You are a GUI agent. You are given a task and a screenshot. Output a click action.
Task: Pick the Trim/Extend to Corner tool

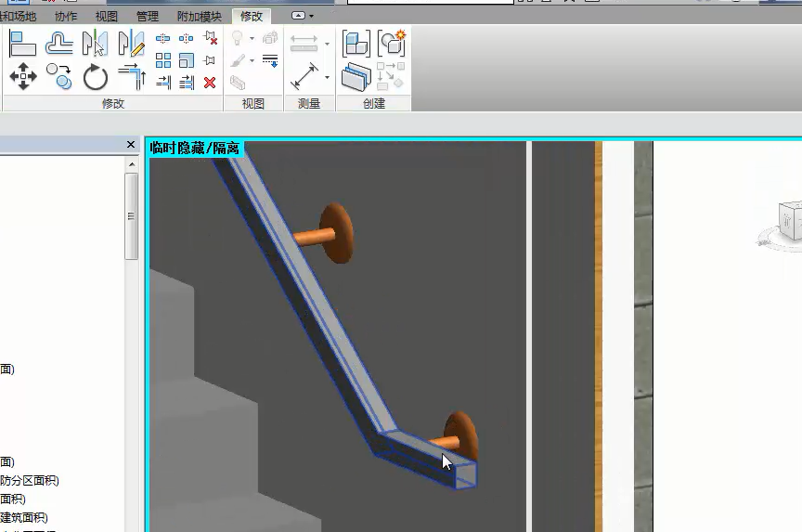[132, 76]
